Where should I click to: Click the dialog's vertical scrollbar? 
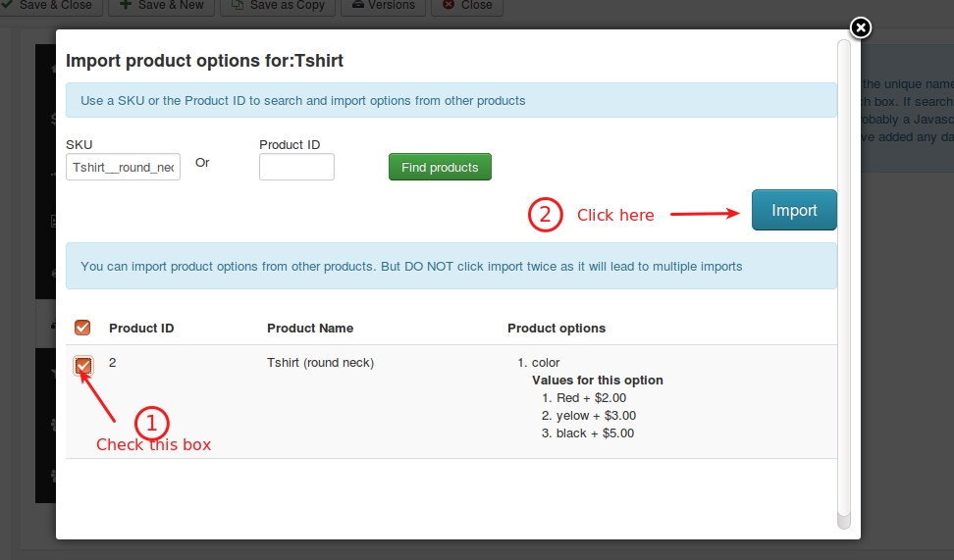(x=843, y=284)
